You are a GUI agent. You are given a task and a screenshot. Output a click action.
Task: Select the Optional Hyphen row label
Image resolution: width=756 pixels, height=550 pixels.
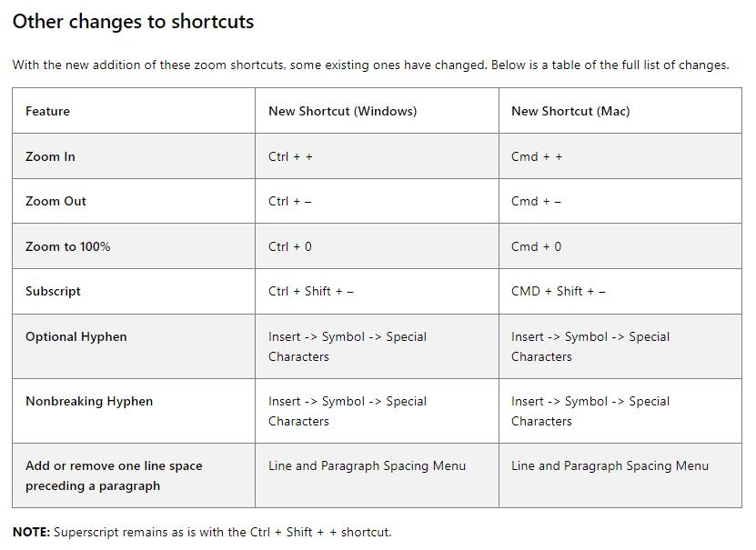pyautogui.click(x=76, y=336)
